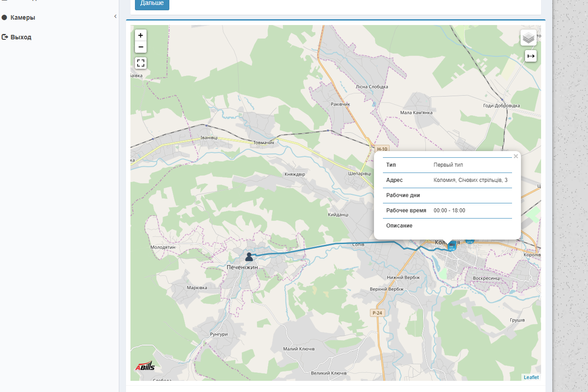Click Выход to log out
Viewport: 588px width, 392px height.
21,37
